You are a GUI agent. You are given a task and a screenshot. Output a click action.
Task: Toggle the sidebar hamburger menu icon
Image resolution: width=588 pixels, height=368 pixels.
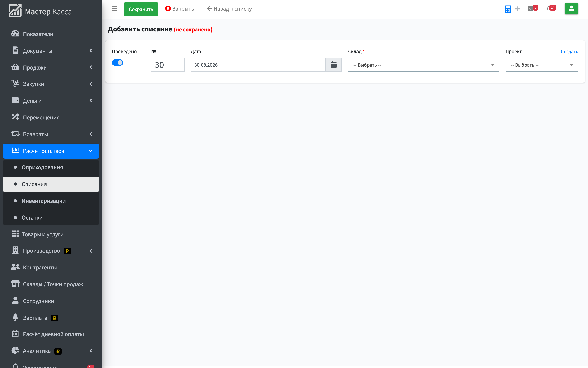115,9
